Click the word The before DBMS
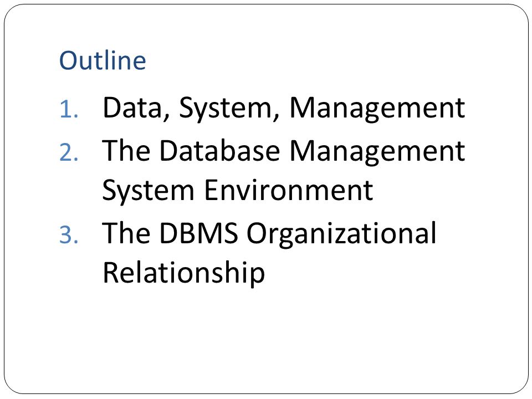 point(126,233)
